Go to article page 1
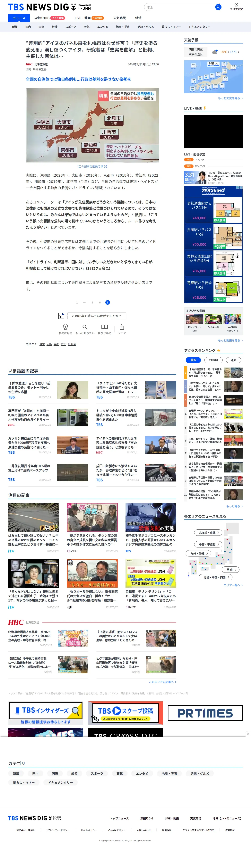Viewport: 251px width, 868px height. coord(77,302)
